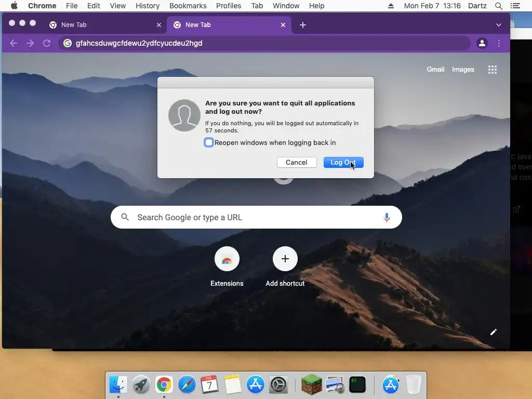The height and width of the screenshot is (399, 532).
Task: Click the date and time in menu bar
Action: pyautogui.click(x=432, y=6)
